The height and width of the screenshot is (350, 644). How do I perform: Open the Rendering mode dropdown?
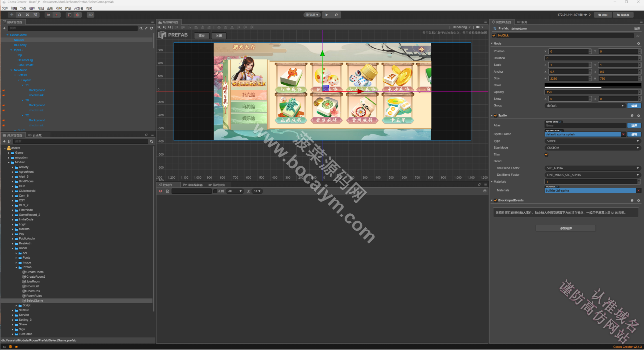pyautogui.click(x=462, y=27)
